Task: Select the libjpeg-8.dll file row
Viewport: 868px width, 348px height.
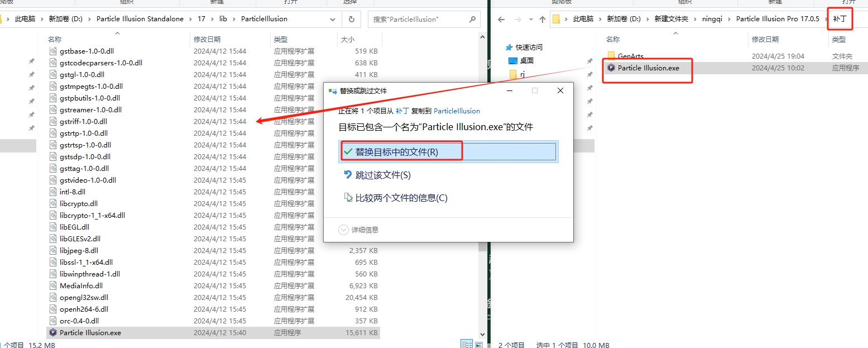Action: (x=213, y=250)
